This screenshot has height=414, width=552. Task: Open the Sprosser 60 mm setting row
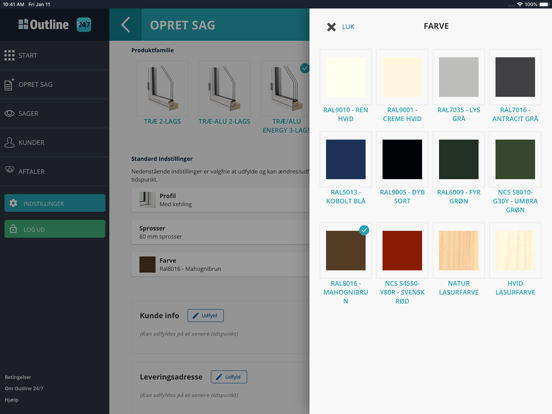(x=220, y=232)
